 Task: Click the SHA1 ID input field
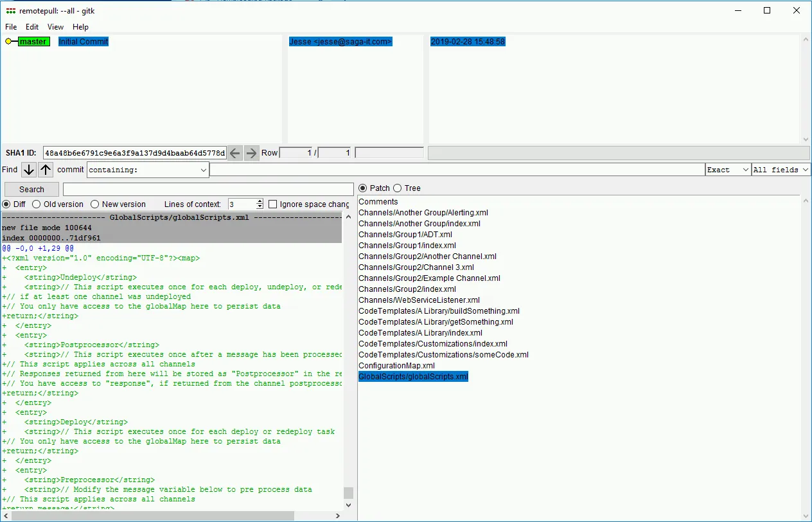coord(133,152)
